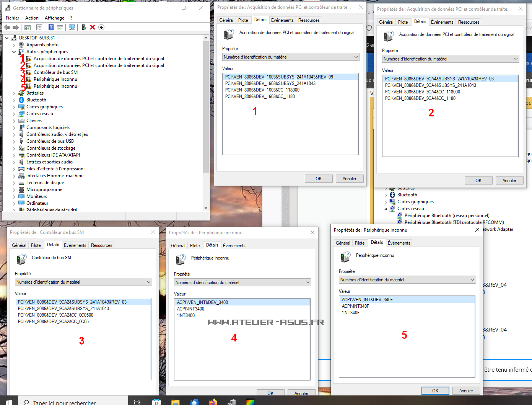This screenshot has width=532, height=405.
Task: Click the back arrow in Device Manager toolbar
Action: pos(7,27)
